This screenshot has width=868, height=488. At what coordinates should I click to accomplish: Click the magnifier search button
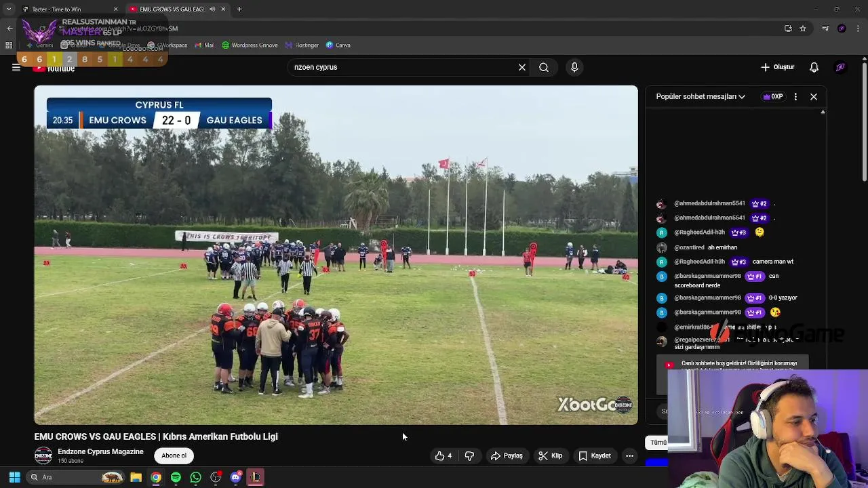pos(544,67)
